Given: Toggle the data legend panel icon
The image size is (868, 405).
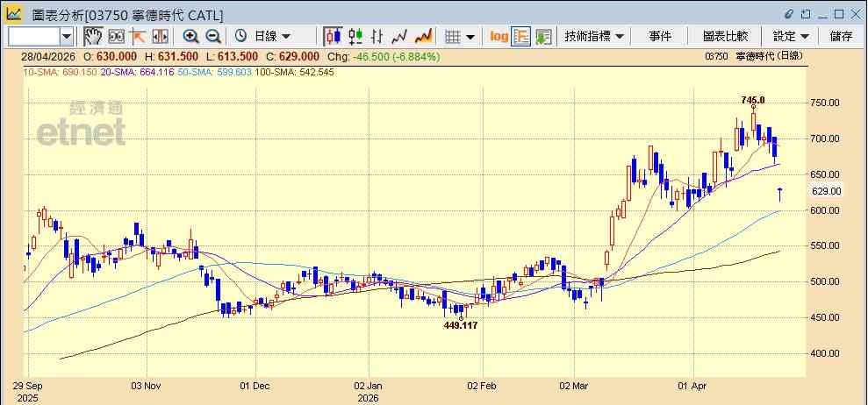Looking at the screenshot, I should click(521, 37).
